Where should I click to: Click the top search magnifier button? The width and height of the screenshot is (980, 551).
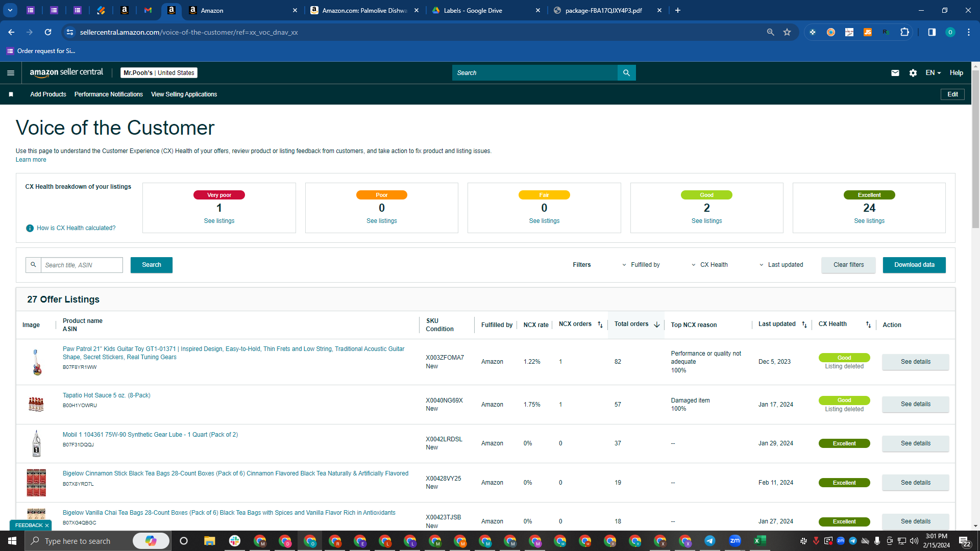[x=626, y=73]
